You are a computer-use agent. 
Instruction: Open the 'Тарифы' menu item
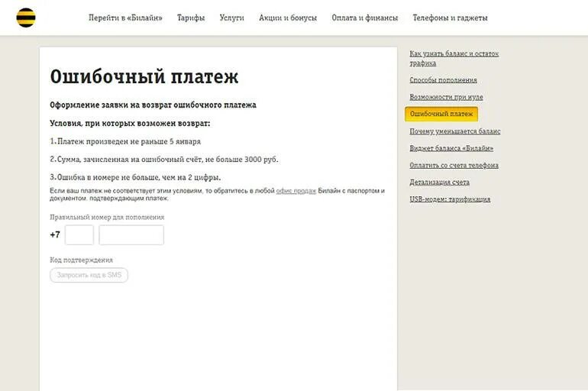(191, 18)
